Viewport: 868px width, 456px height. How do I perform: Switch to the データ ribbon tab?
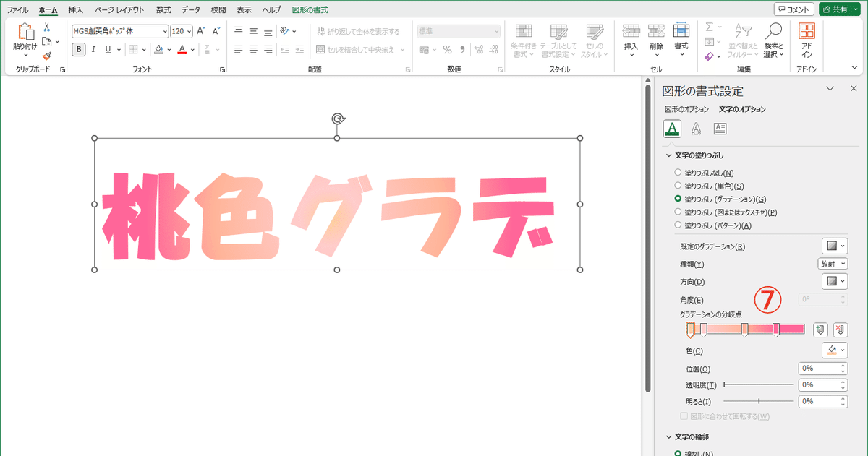coord(191,10)
